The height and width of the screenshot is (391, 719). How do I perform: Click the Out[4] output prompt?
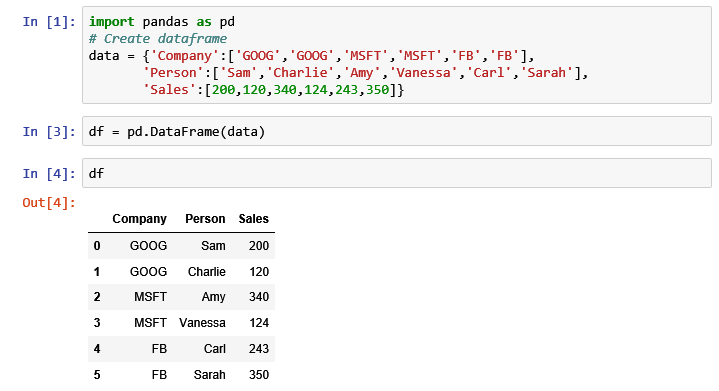(49, 203)
